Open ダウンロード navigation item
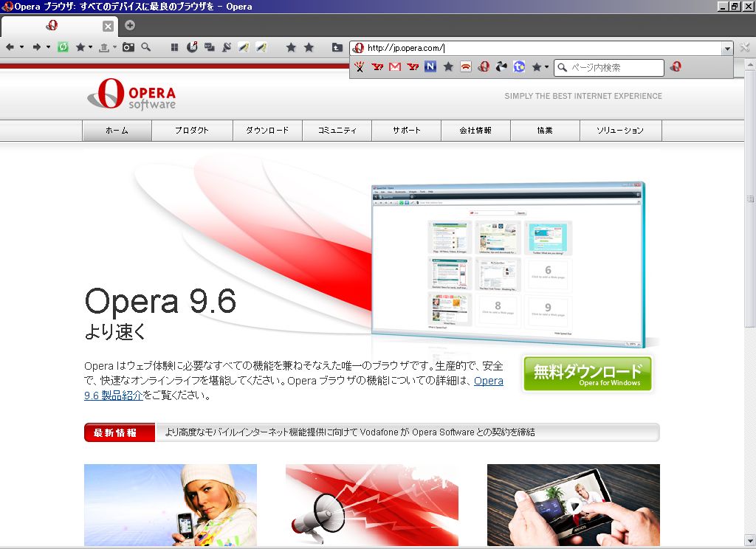This screenshot has width=756, height=549. coord(267,130)
